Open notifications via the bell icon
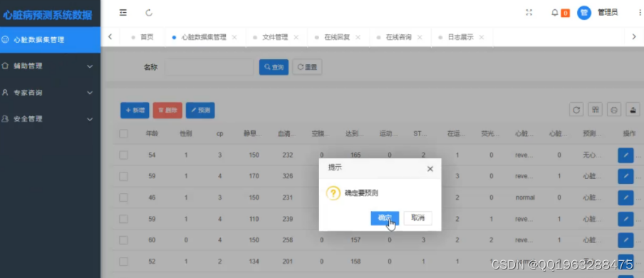The height and width of the screenshot is (278, 644). [554, 13]
